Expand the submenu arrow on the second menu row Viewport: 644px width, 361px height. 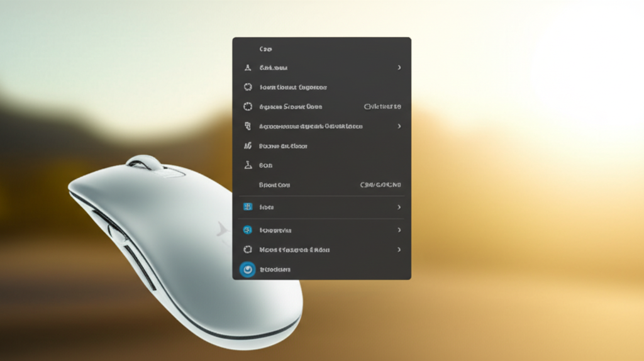tap(399, 67)
